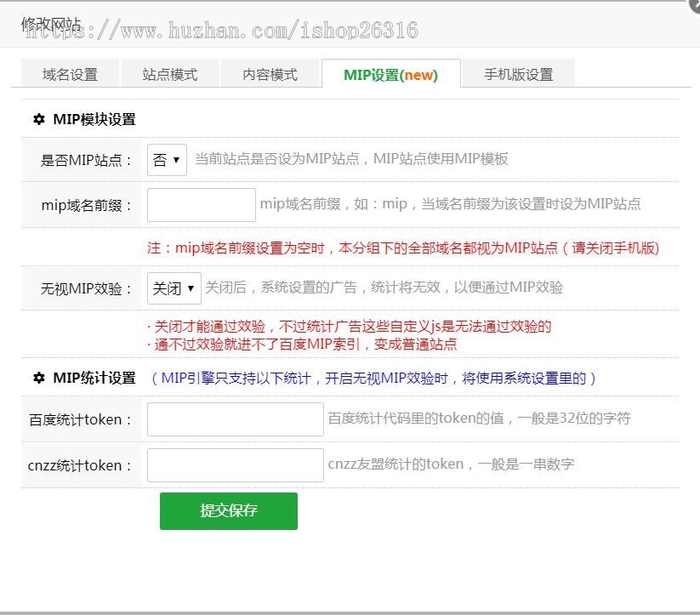Click the 是否MIP站点 field label
700x615 pixels.
(x=87, y=161)
